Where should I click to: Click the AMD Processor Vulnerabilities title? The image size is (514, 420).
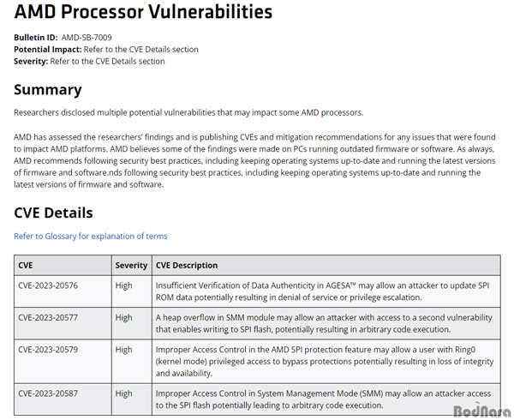143,11
